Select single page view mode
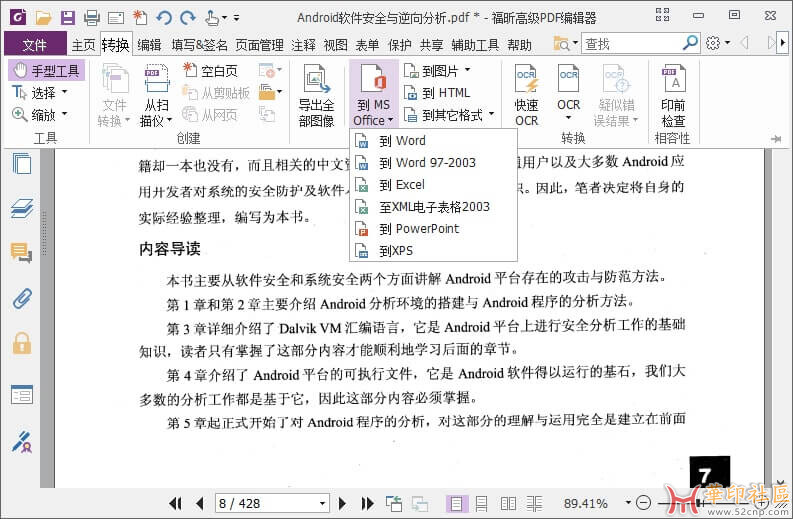The image size is (793, 519). click(x=456, y=503)
